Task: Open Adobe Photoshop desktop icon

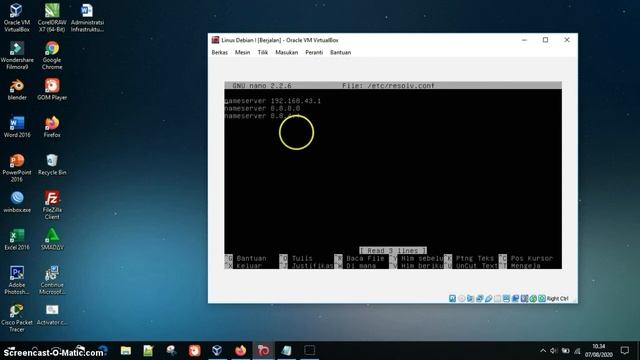Action: tap(17, 280)
